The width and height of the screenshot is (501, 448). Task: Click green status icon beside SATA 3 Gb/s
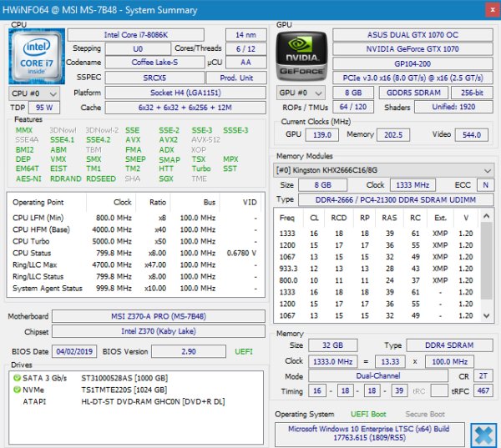(x=17, y=378)
